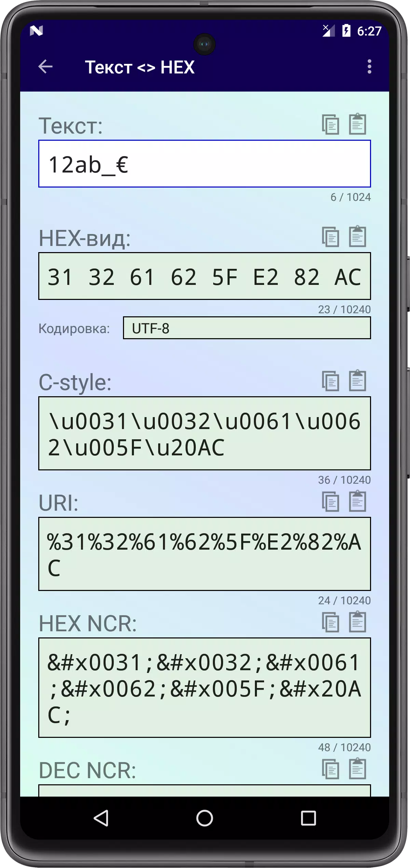This screenshot has width=410, height=868.
Task: Paste into the HEX NCR field
Action: click(x=357, y=621)
